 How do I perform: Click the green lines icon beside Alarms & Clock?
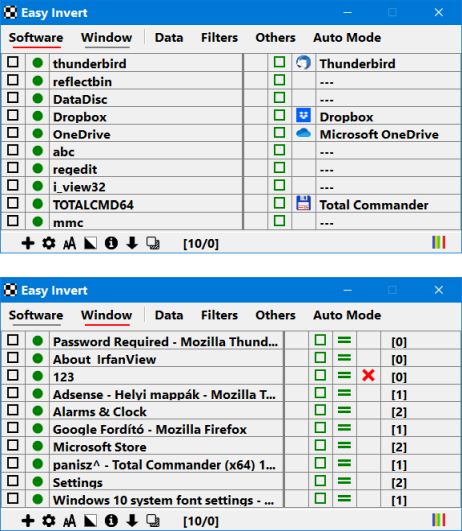click(344, 411)
